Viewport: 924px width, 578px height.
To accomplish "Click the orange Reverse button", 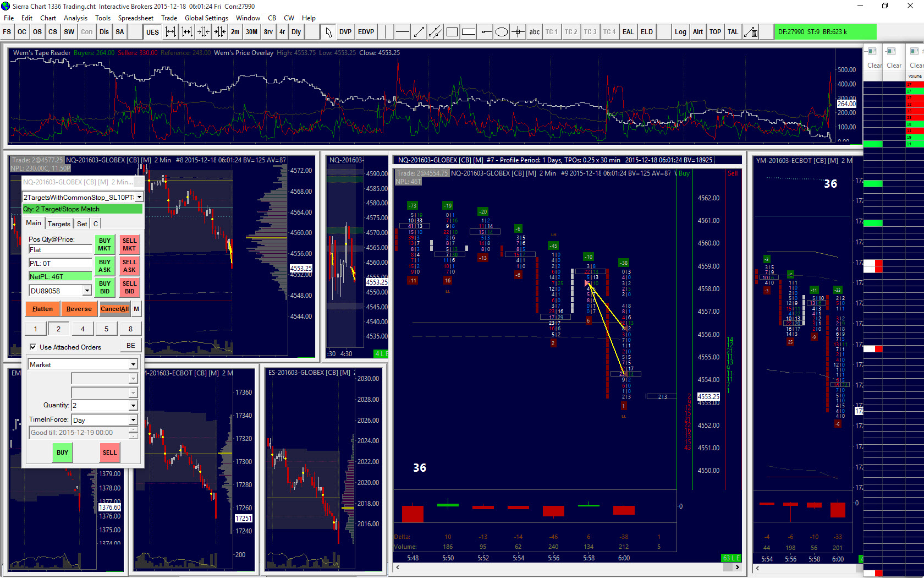I will point(79,309).
